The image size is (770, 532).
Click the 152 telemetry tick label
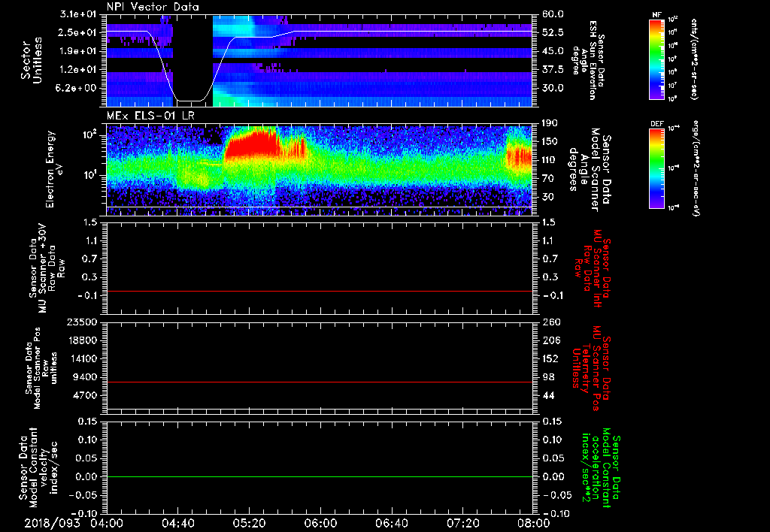tap(550, 358)
